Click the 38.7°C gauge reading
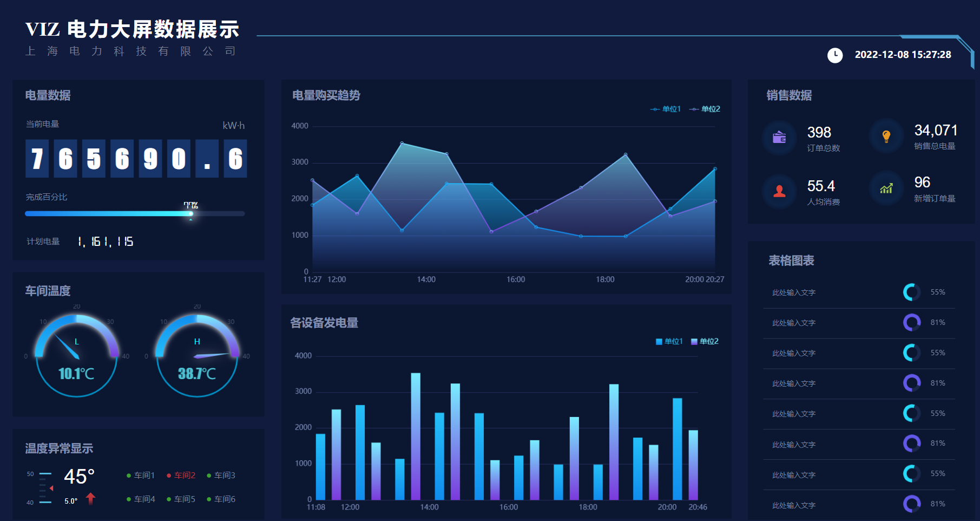 click(197, 374)
